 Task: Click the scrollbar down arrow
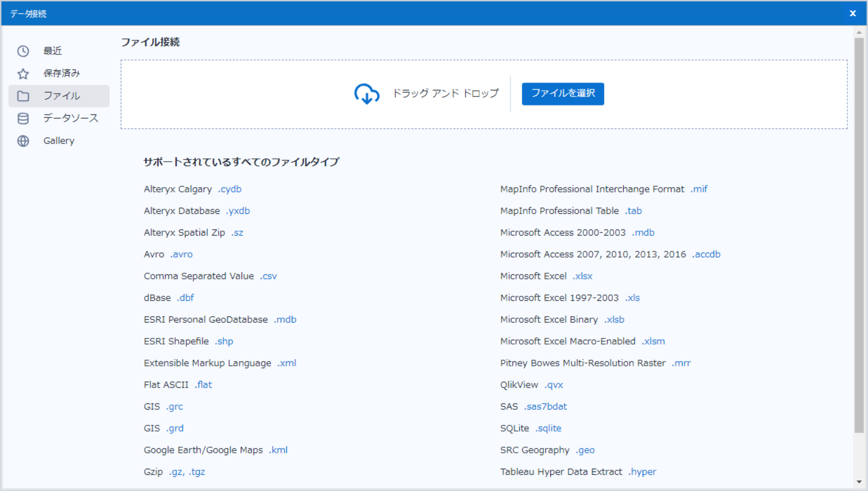click(859, 482)
